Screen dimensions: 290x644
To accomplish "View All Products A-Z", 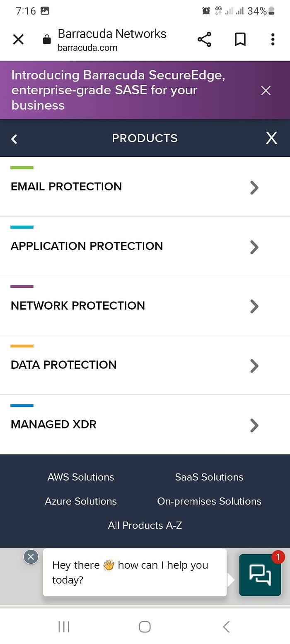I will tap(145, 525).
